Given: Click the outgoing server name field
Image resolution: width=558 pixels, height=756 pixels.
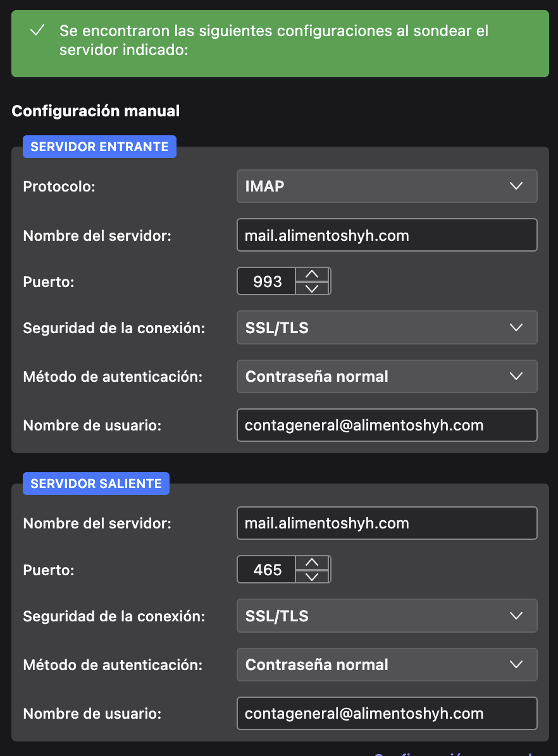Looking at the screenshot, I should click(387, 523).
